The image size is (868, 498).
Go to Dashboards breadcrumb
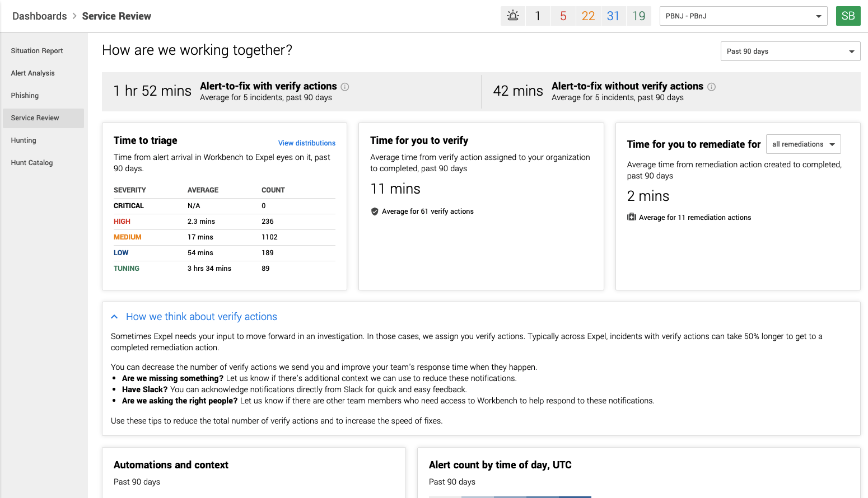[x=40, y=16]
